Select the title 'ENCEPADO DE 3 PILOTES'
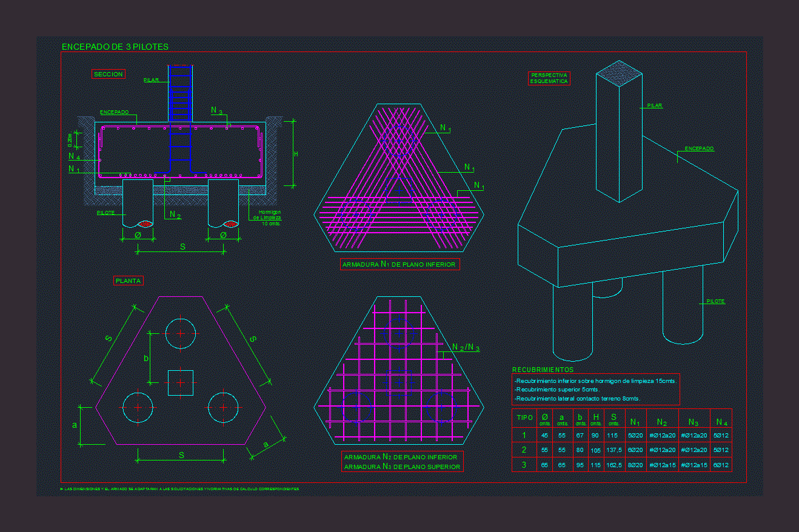Screen dimensions: 799x532 (x=115, y=47)
